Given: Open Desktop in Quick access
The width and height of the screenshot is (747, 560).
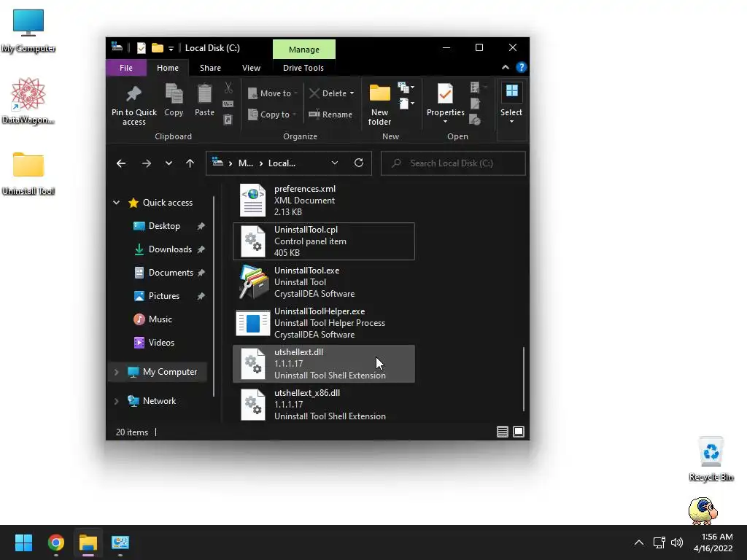Looking at the screenshot, I should click(164, 226).
